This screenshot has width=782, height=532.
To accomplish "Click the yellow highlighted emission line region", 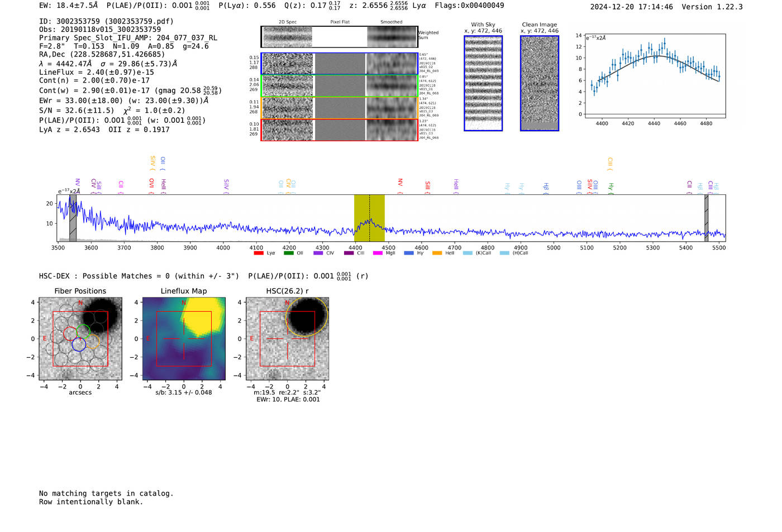I will [369, 218].
